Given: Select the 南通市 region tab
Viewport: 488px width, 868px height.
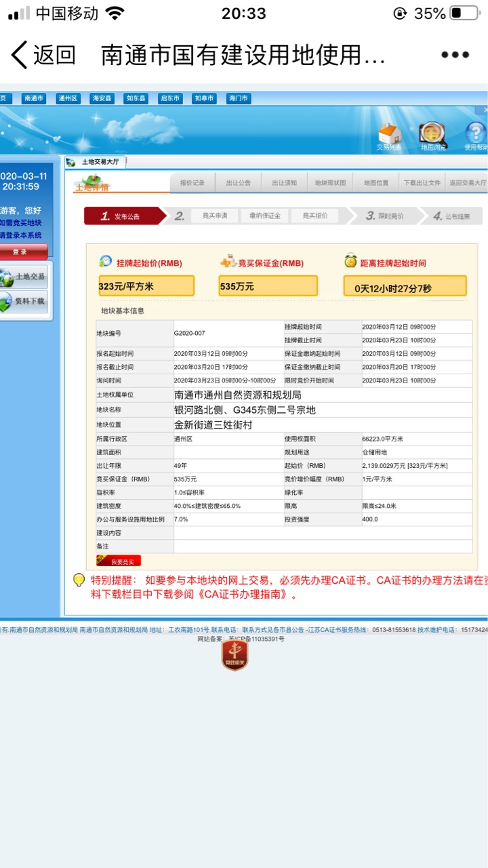Looking at the screenshot, I should [x=34, y=98].
